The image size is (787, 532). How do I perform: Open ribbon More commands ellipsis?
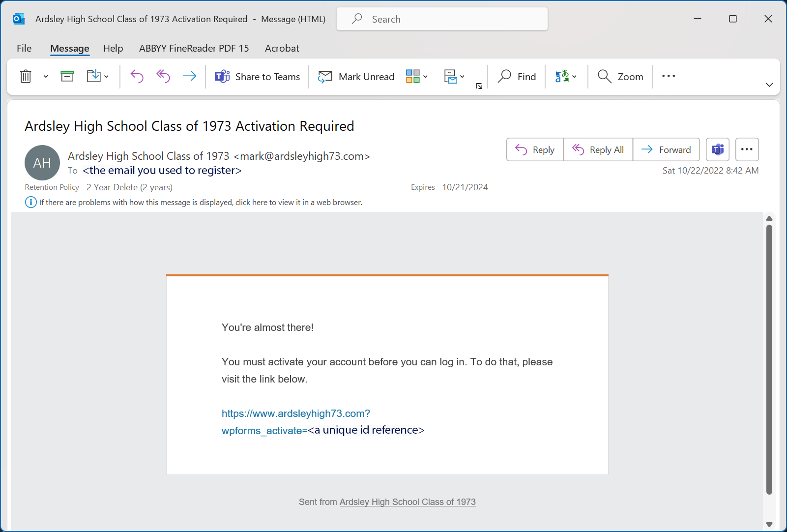[669, 76]
